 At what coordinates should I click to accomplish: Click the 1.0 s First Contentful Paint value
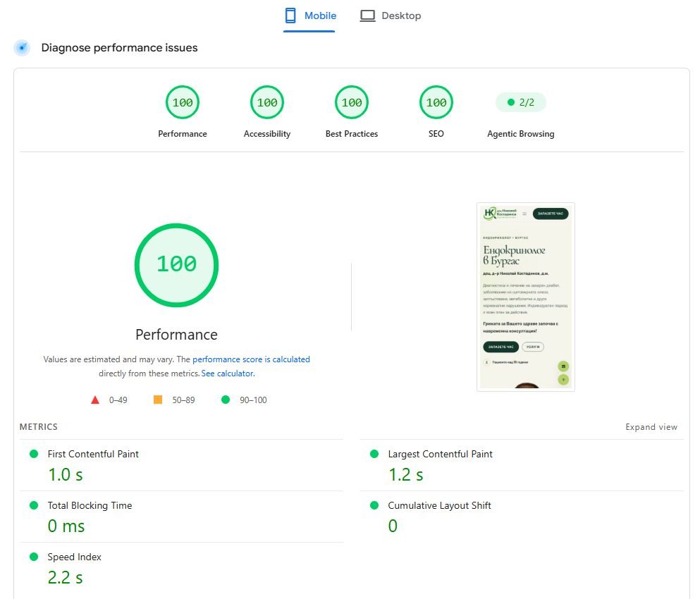(65, 474)
